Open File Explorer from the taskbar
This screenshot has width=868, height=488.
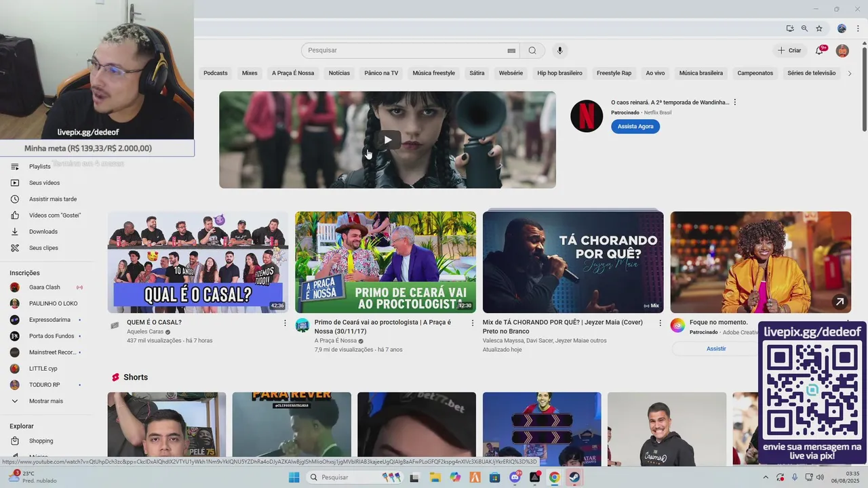pos(435,477)
